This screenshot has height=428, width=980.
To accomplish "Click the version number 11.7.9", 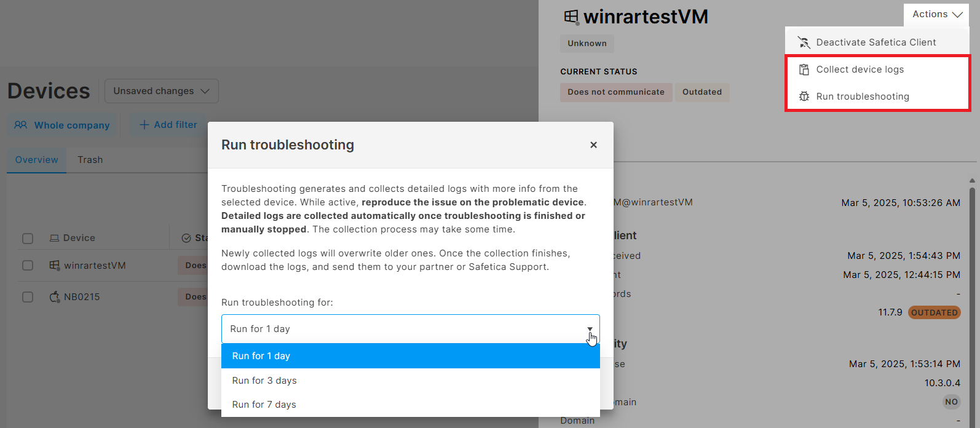I will coord(890,312).
